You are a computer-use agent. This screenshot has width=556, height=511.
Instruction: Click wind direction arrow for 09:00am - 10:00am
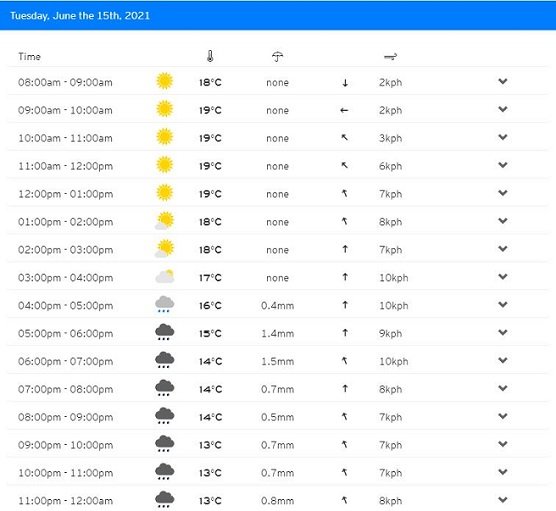344,110
